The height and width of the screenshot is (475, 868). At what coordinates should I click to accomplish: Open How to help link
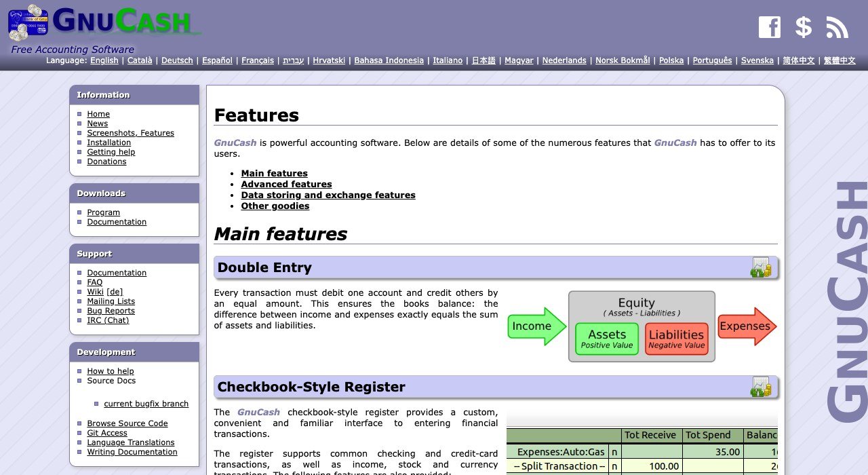(111, 371)
